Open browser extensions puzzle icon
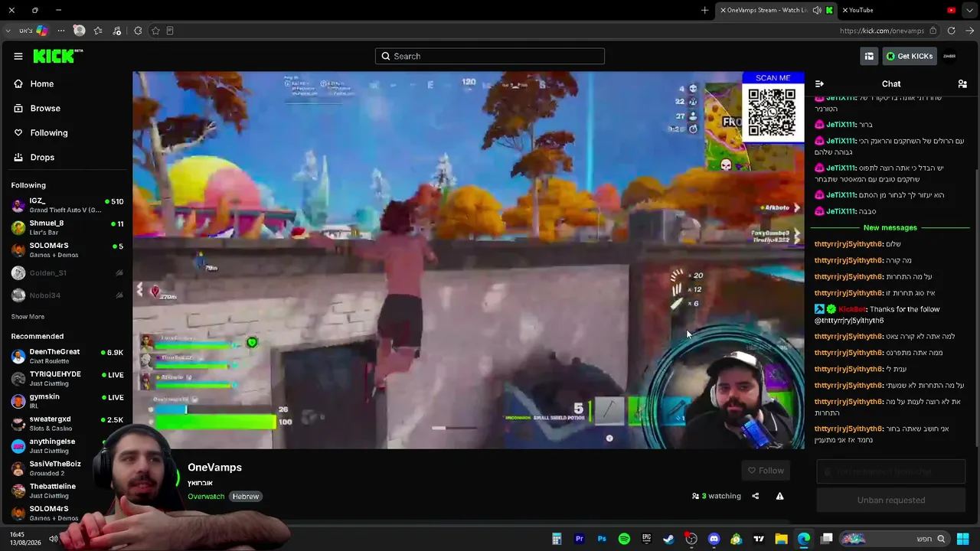The image size is (980, 551). [x=137, y=31]
